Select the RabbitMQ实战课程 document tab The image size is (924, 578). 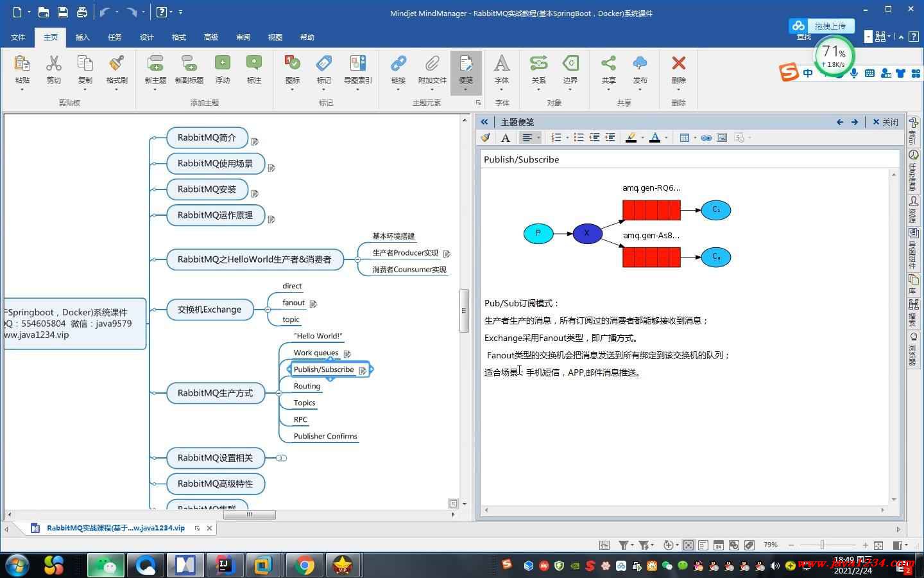click(x=116, y=528)
